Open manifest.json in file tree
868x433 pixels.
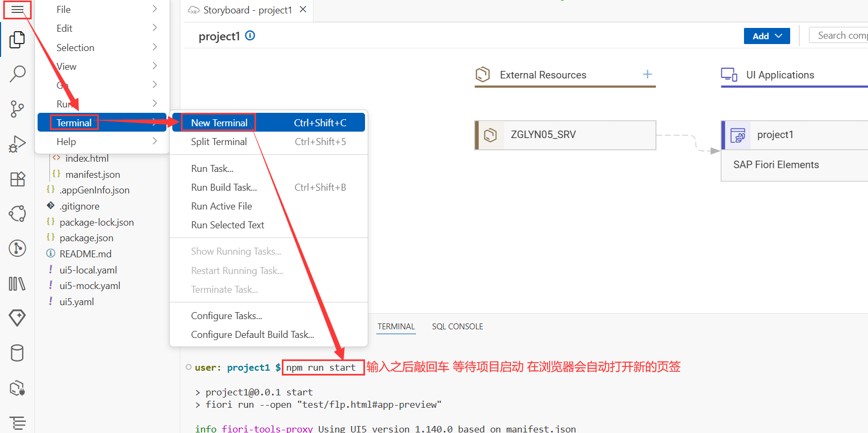click(92, 174)
